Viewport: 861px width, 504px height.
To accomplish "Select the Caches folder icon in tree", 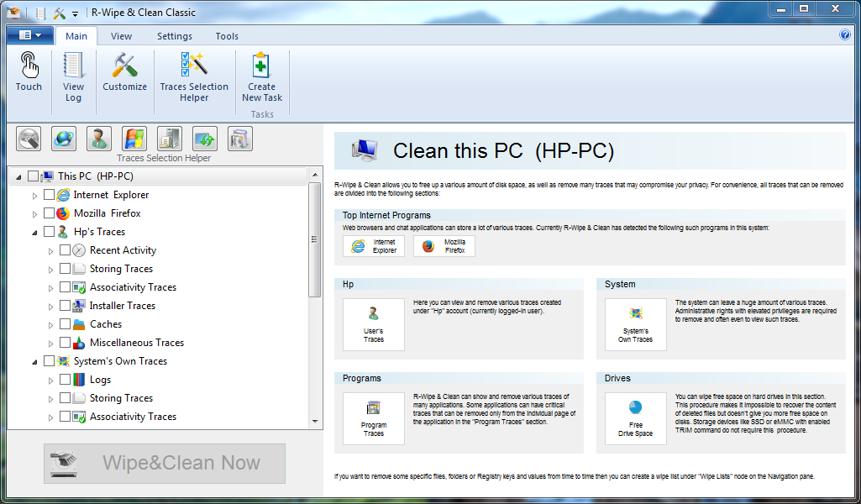I will 79,324.
